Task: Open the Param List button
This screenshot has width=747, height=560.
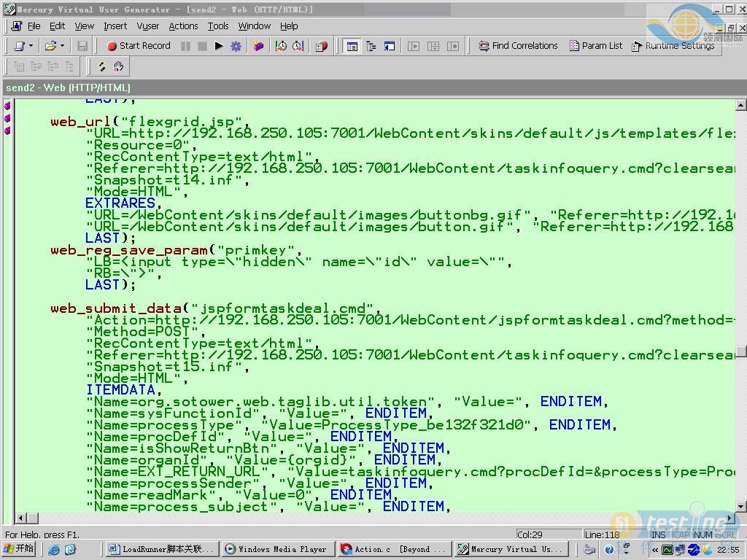Action: [x=596, y=45]
